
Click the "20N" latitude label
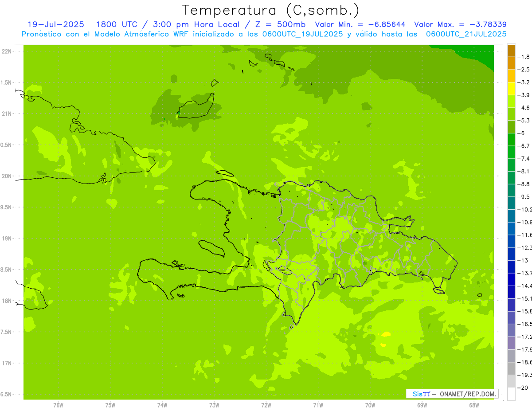(x=6, y=176)
